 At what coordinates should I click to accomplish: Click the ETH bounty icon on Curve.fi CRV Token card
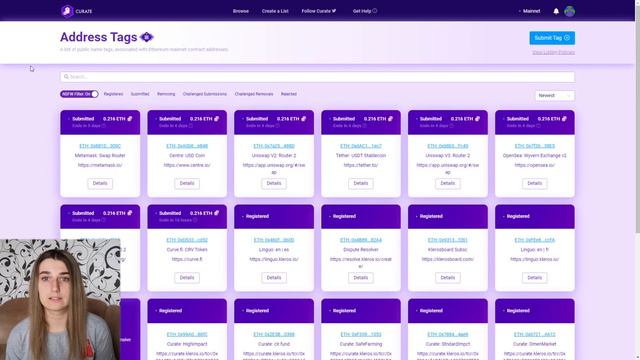[x=217, y=213]
